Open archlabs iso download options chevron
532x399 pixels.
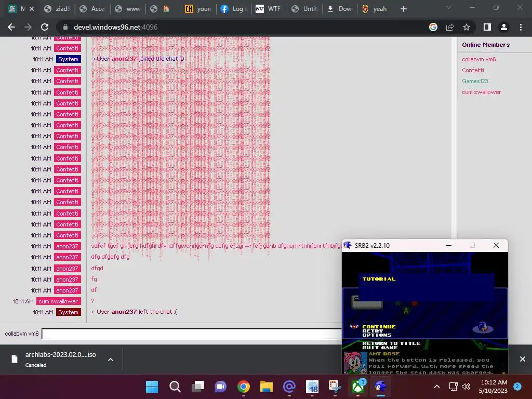[111, 360]
